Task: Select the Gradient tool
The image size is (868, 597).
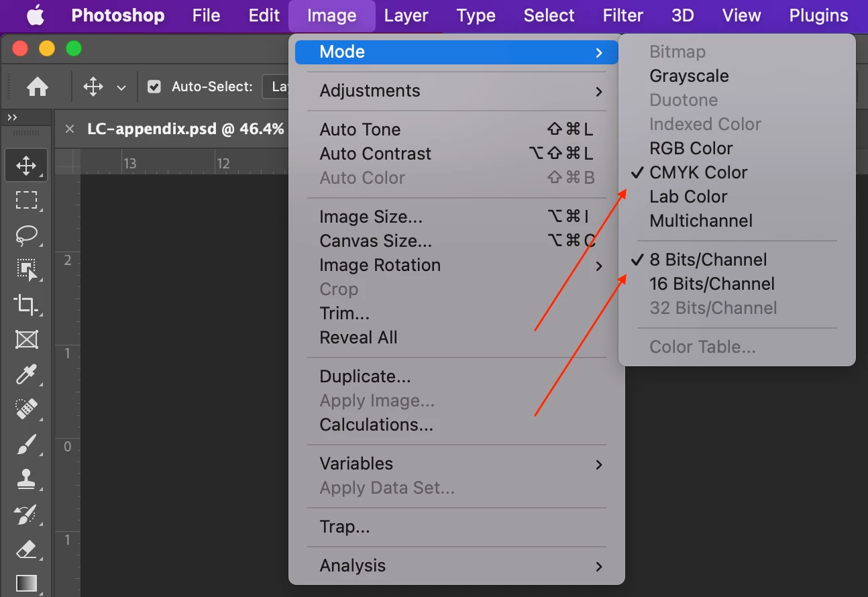Action: point(26,582)
